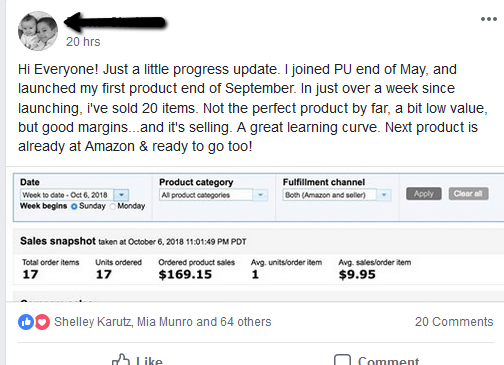Image resolution: width=504 pixels, height=365 pixels.
Task: Select the Sunday week begins radio
Action: pos(74,206)
